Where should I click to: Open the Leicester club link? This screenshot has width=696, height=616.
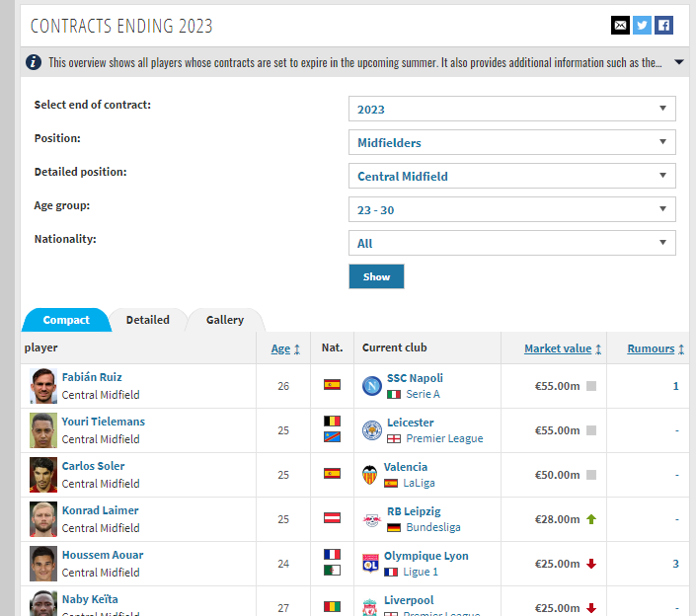coord(411,423)
